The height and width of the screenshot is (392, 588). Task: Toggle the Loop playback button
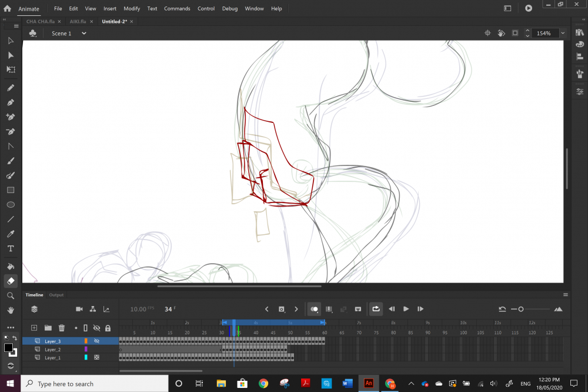[376, 309]
